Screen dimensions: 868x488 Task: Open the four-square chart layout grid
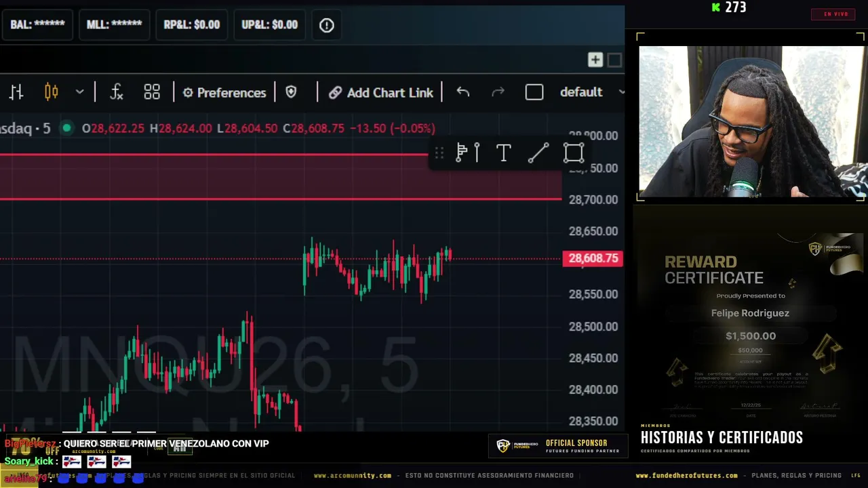click(x=152, y=92)
